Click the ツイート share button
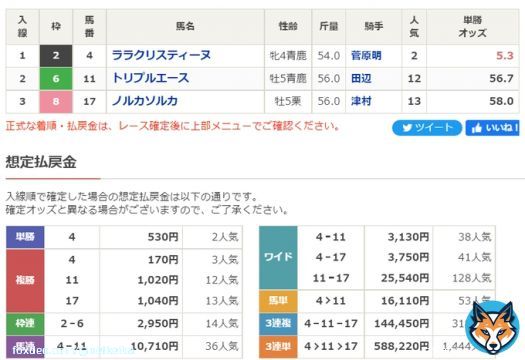This screenshot has width=525, height=360. pos(427,128)
